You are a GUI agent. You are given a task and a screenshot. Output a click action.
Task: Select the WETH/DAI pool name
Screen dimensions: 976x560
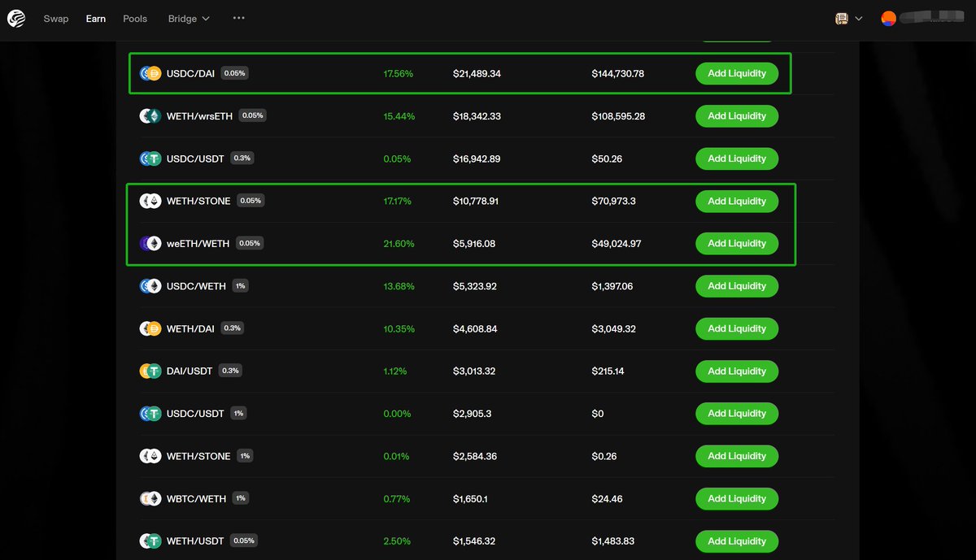190,328
